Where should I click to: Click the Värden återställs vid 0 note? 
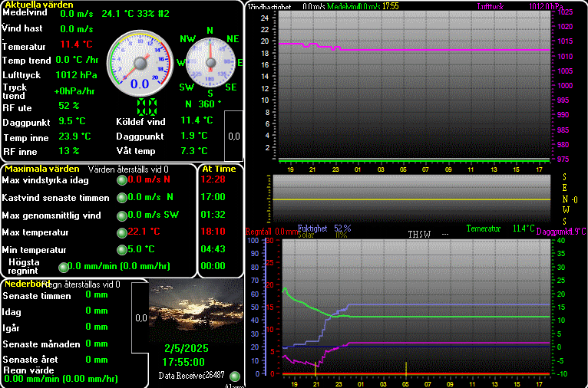click(128, 169)
